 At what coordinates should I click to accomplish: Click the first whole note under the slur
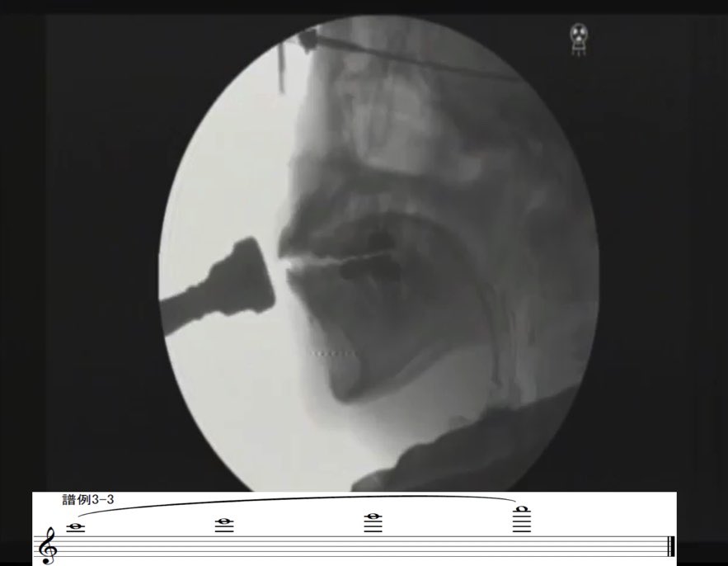pyautogui.click(x=76, y=527)
